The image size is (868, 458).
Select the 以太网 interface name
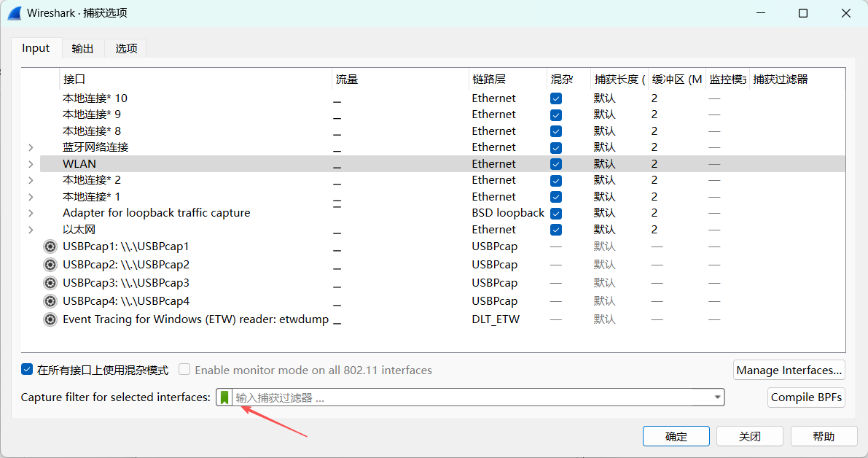click(79, 229)
